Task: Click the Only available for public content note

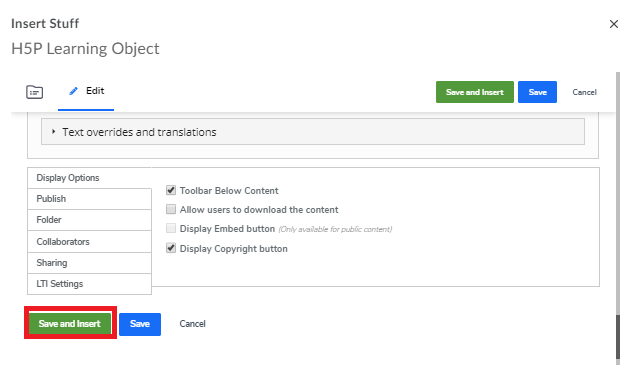Action: pos(335,229)
